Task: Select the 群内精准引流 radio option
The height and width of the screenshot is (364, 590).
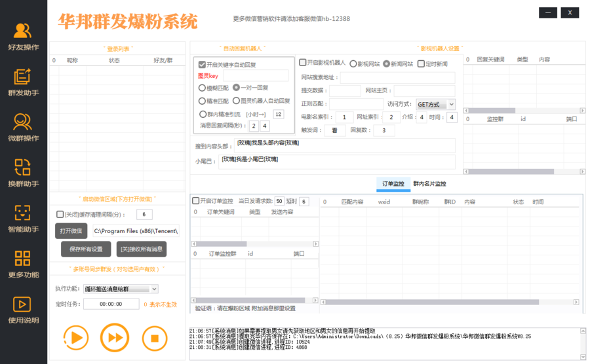Action: [x=203, y=114]
